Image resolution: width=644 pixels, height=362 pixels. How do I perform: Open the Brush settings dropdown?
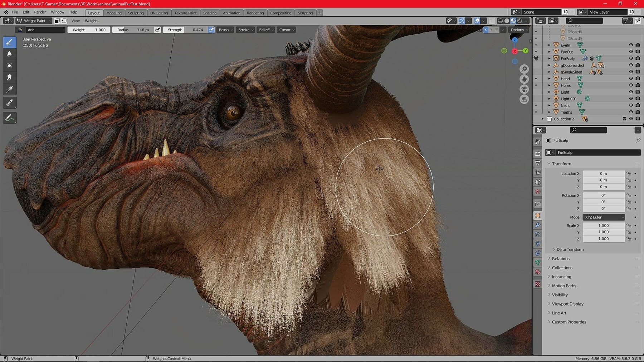pos(225,30)
